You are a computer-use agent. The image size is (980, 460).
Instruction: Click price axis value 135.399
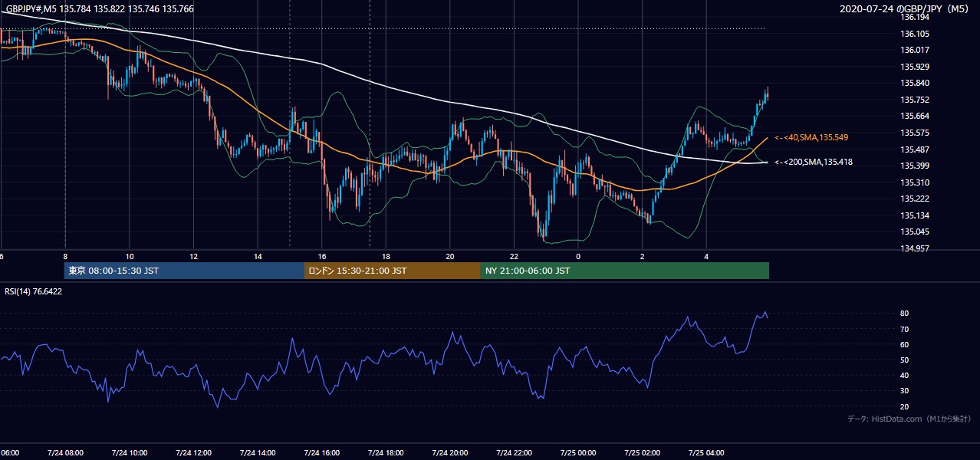[915, 166]
